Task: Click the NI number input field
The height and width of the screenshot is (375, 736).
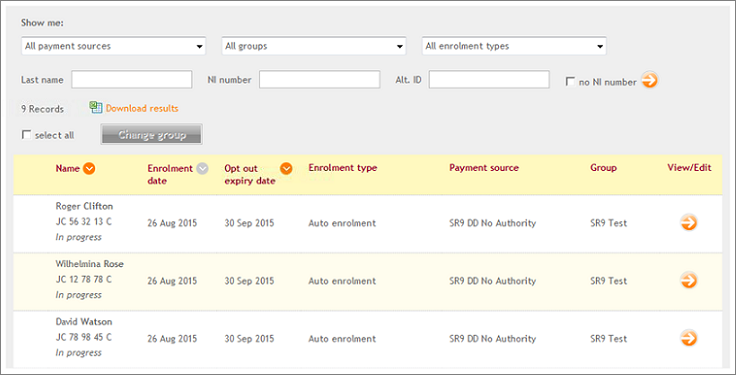Action: tap(319, 79)
